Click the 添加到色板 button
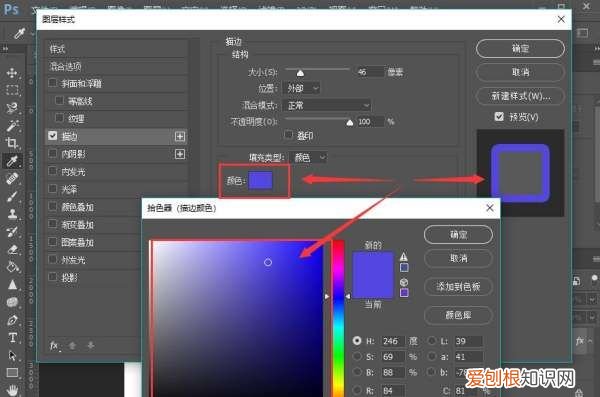The image size is (600, 397). click(x=458, y=286)
